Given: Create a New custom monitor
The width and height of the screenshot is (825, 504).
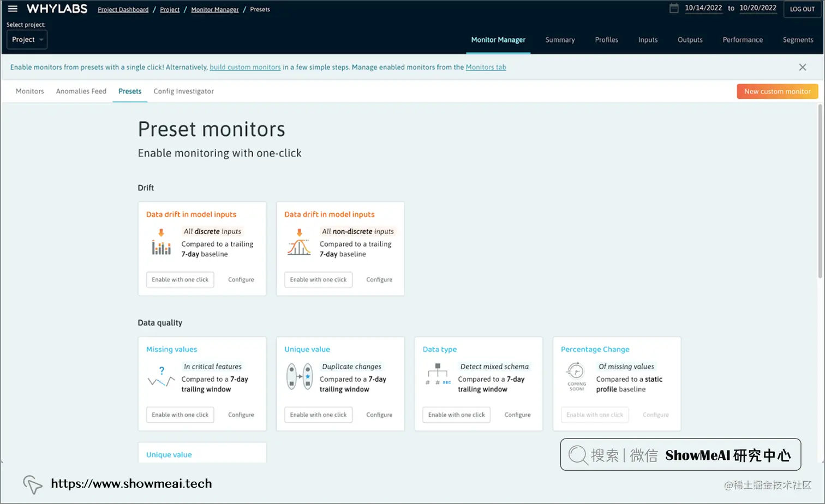Looking at the screenshot, I should point(777,91).
